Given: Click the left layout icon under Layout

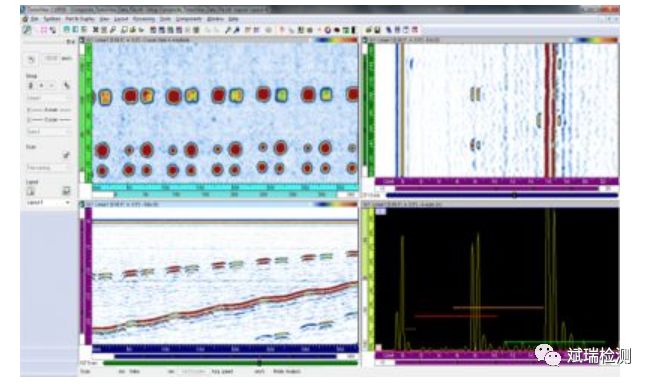Looking at the screenshot, I should (31, 191).
